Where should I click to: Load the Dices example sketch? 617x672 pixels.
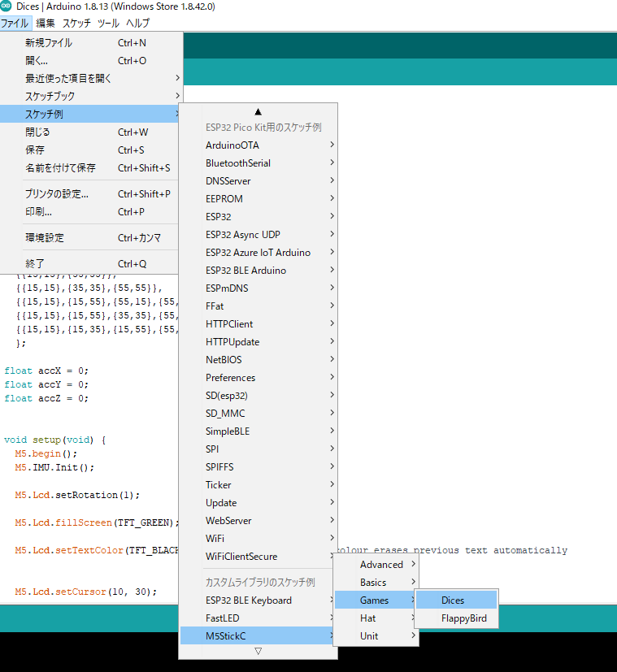(x=457, y=600)
